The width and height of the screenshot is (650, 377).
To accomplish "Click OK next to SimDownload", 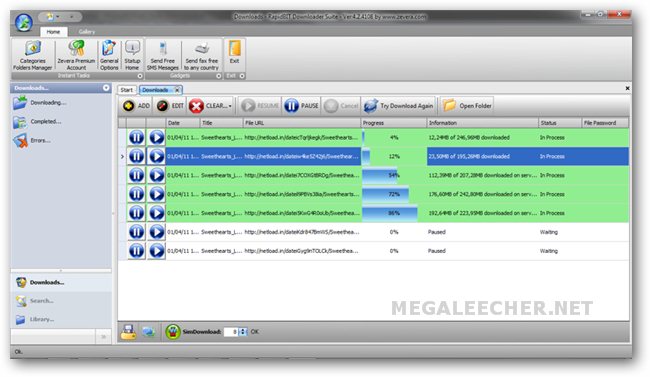I will click(255, 332).
